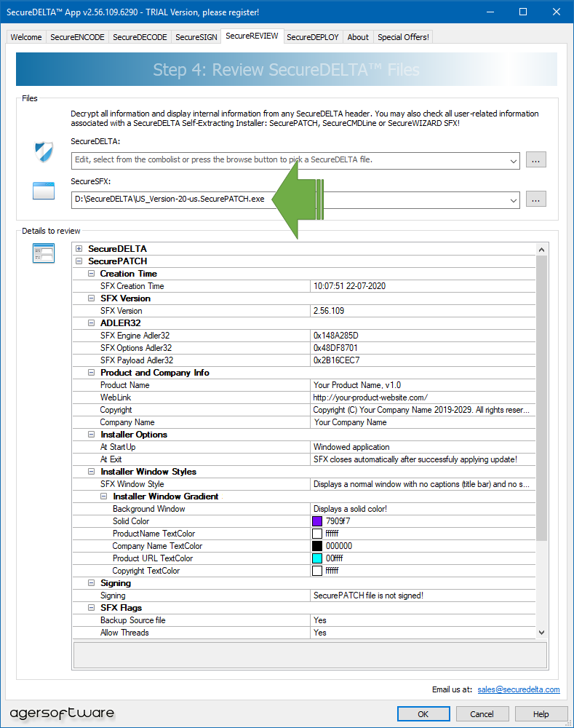Open the SecureDELTA combolist dropdown arrow

pos(513,161)
